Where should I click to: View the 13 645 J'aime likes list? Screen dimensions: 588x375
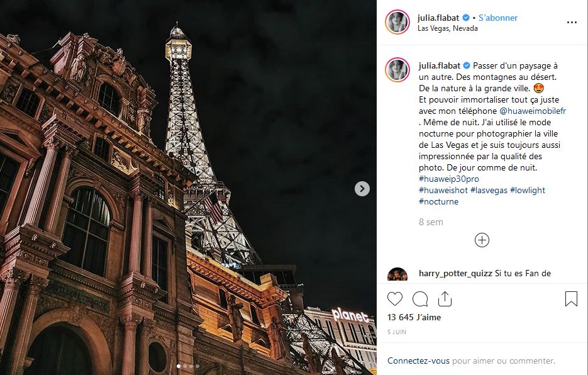pos(414,317)
